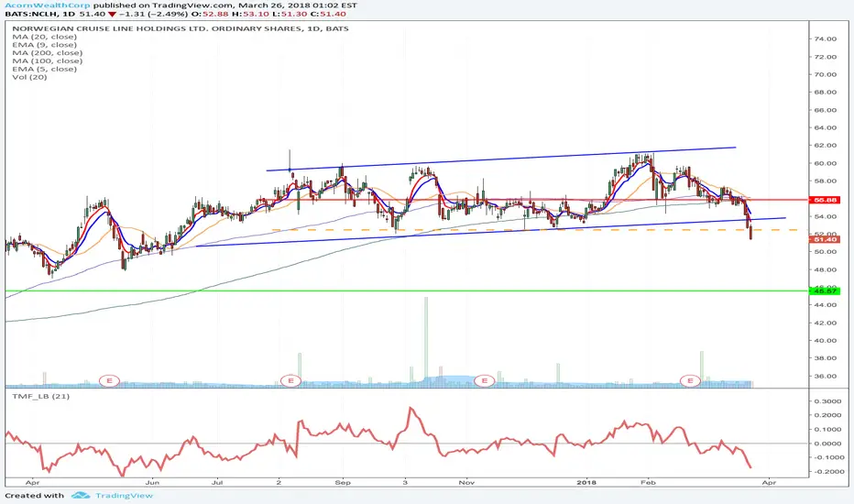Click the April 2017 earnings E marker
Image resolution: width=854 pixels, height=504 pixels.
pos(109,380)
